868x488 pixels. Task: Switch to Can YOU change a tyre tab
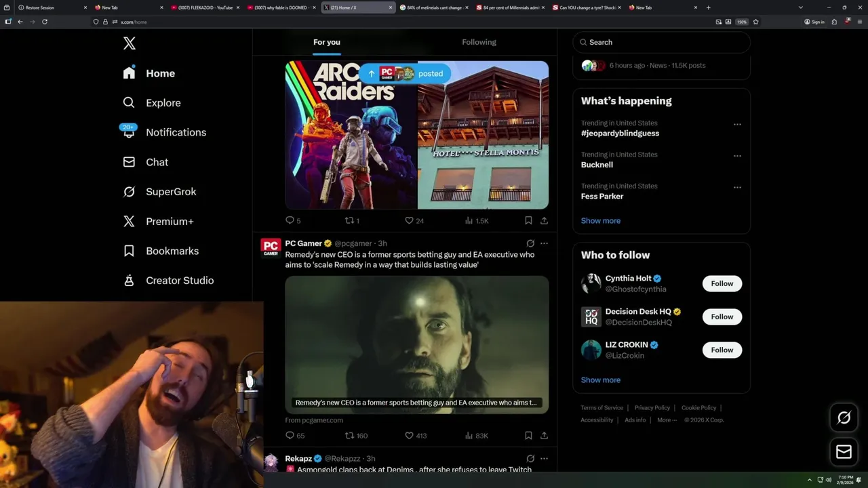(x=587, y=7)
